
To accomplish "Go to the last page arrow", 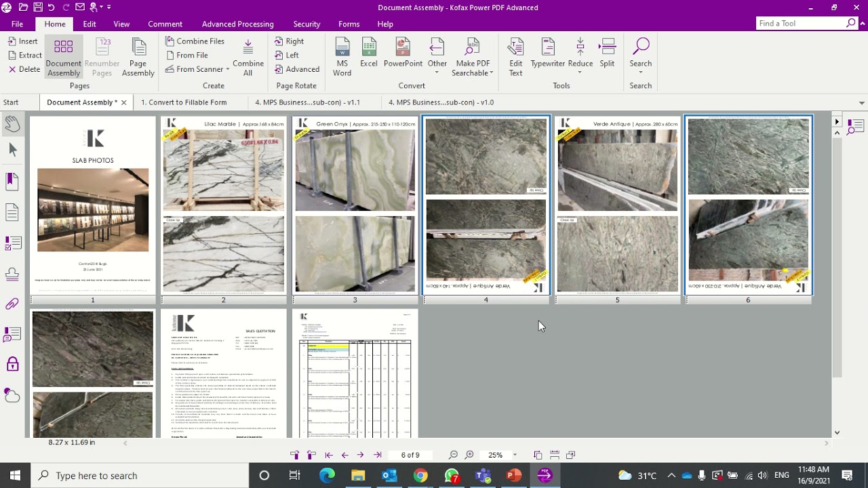I will click(378, 455).
